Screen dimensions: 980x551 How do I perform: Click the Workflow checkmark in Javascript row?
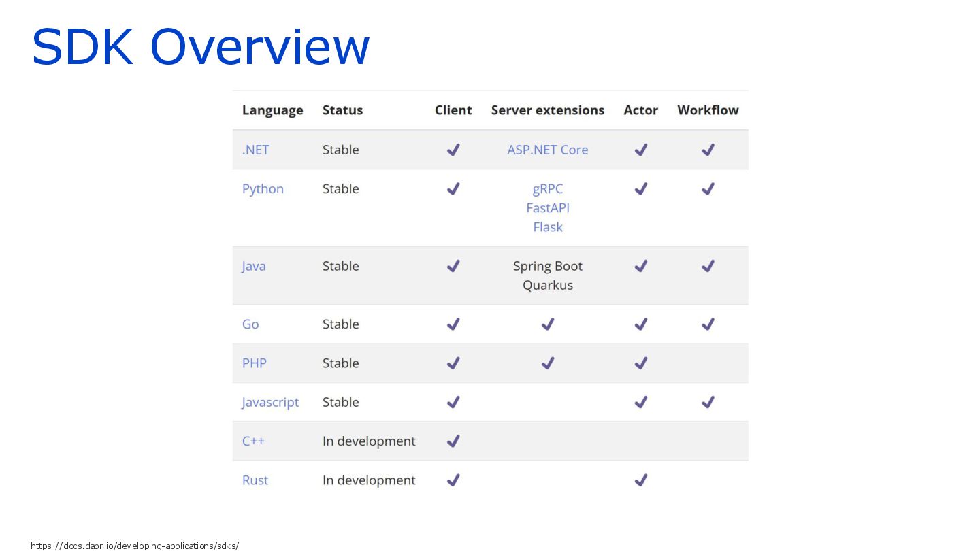[x=708, y=402]
